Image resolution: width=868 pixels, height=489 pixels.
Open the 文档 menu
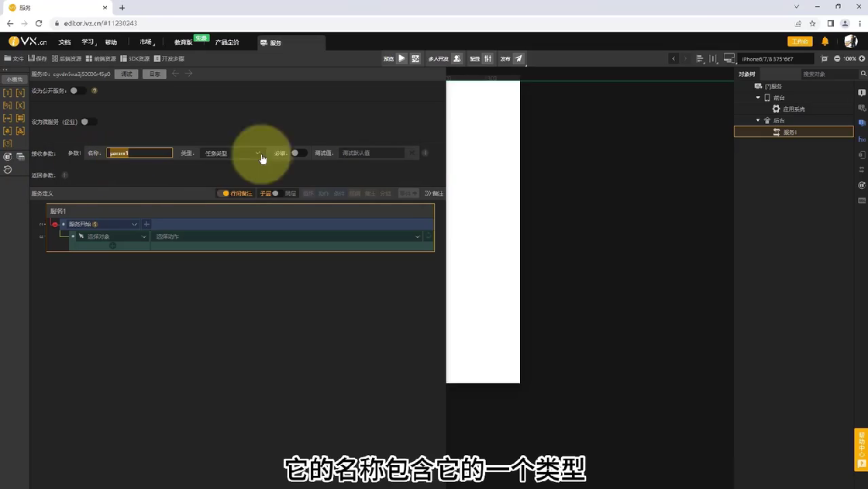65,42
